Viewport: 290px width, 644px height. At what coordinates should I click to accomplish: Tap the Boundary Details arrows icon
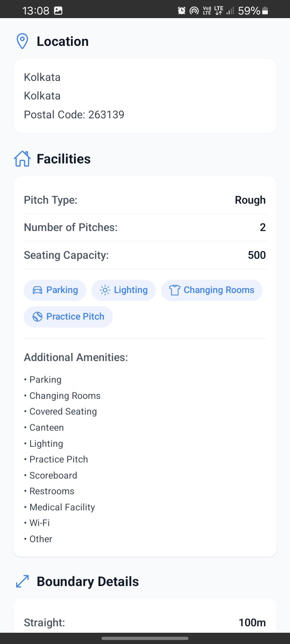pyautogui.click(x=22, y=581)
